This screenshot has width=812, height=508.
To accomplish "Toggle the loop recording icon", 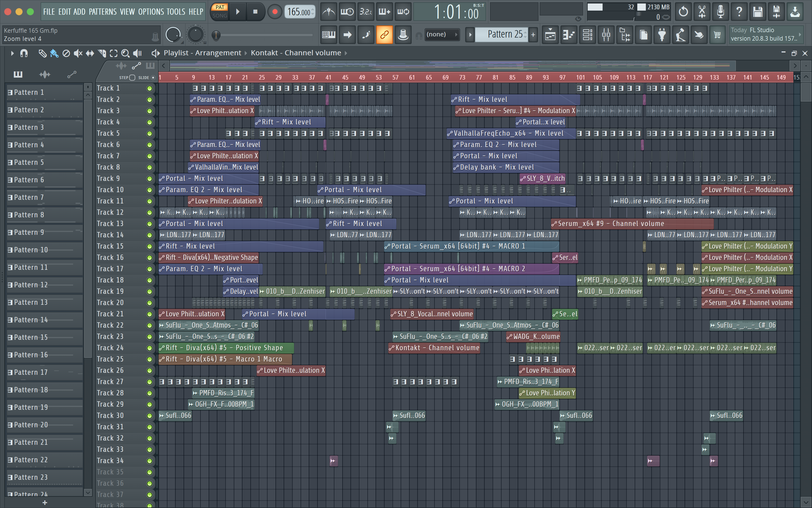I will [x=403, y=12].
